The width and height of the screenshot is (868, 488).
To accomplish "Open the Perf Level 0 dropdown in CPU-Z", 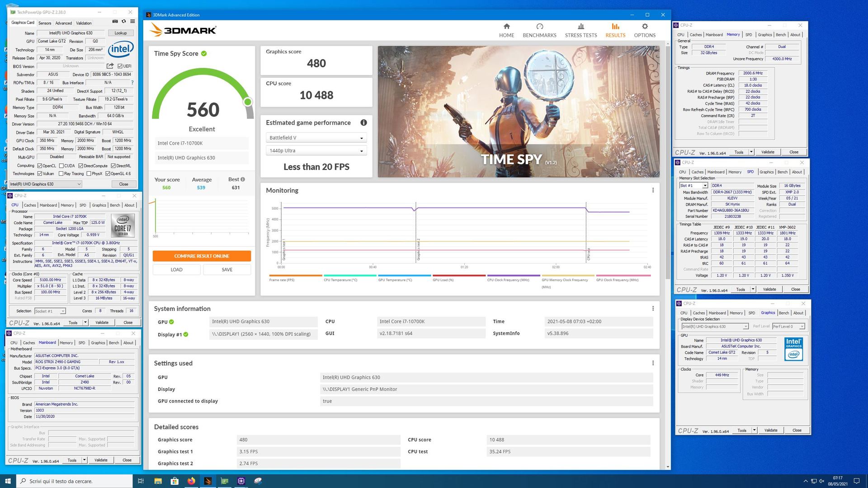I will point(788,326).
